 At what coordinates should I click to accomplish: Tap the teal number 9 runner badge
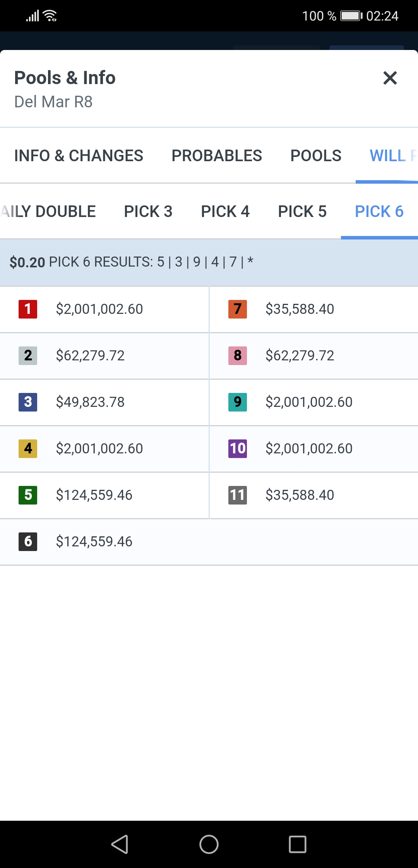(238, 402)
